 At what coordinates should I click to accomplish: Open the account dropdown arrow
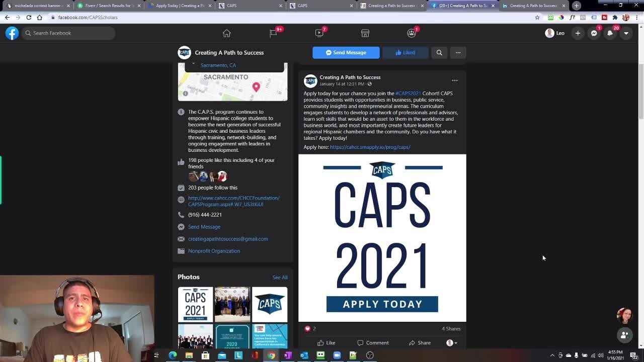pos(626,33)
